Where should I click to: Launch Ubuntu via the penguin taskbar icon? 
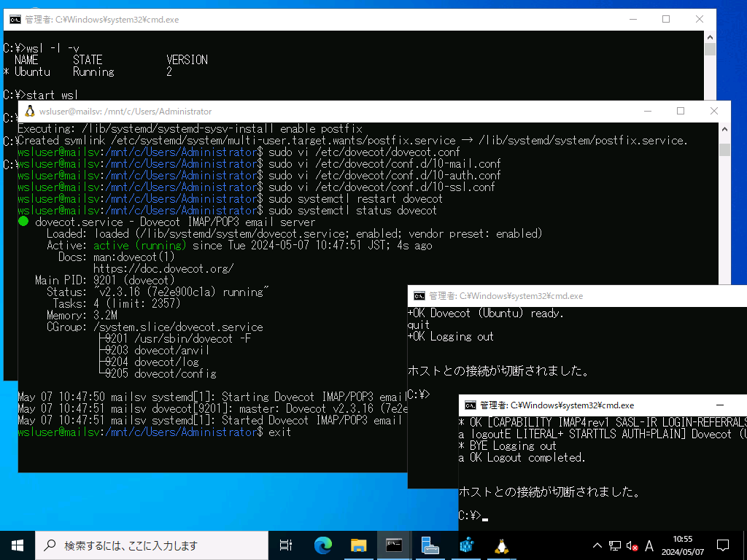click(x=501, y=545)
